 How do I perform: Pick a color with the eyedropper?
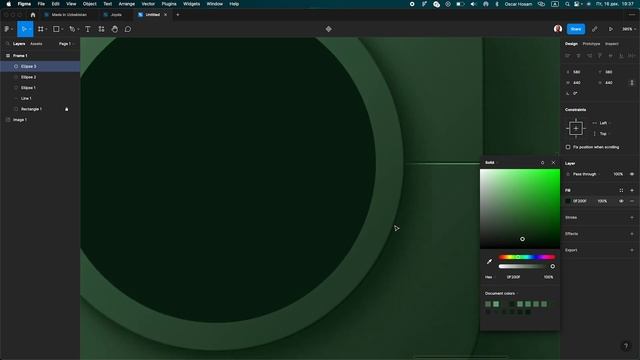[x=489, y=261]
